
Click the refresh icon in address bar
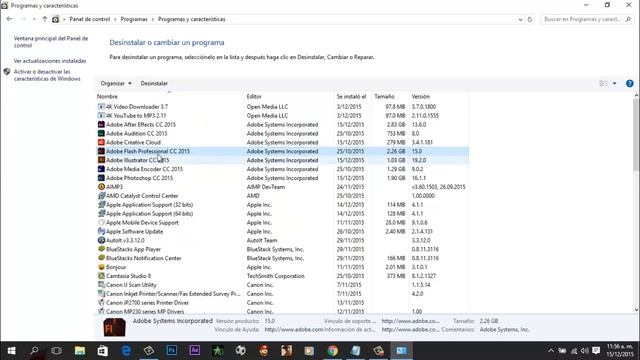click(x=530, y=19)
